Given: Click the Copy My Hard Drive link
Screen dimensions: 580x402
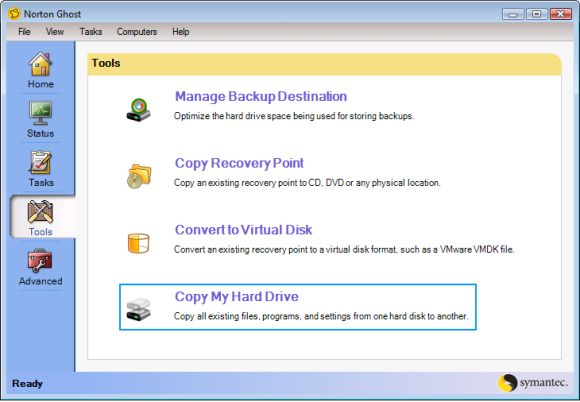Looking at the screenshot, I should click(x=236, y=297).
